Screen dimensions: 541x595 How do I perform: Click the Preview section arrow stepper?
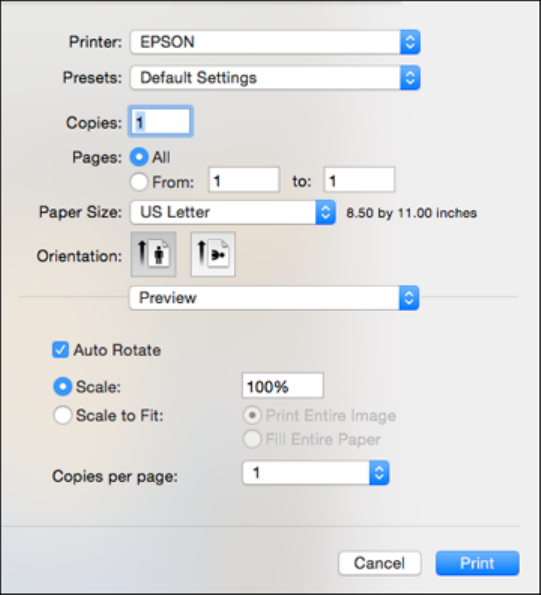(x=409, y=298)
